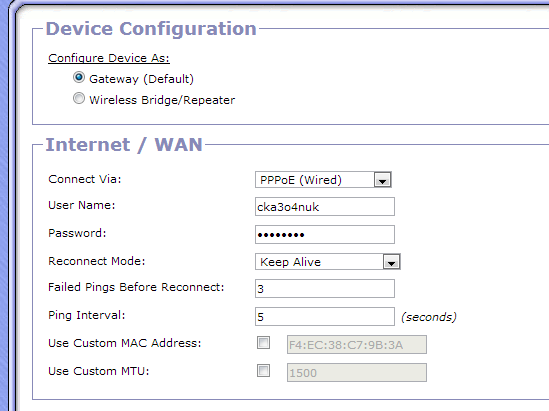
Task: Click the Configure Device As label
Action: [x=109, y=58]
